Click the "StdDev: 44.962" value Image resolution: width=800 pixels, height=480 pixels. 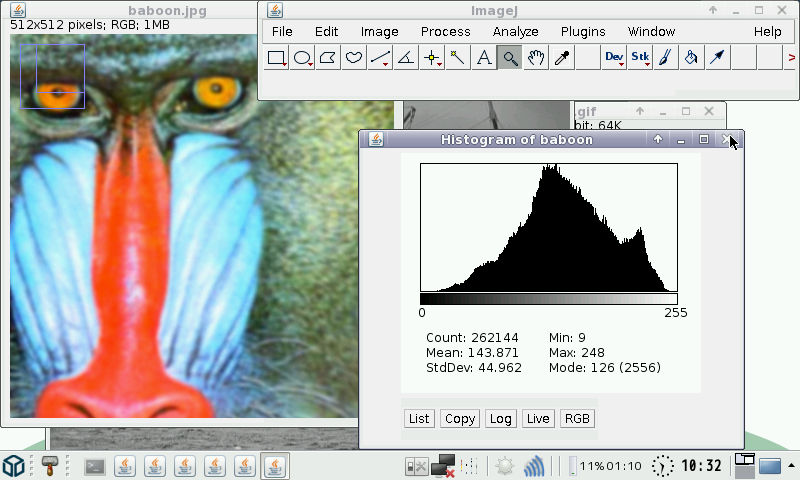[x=474, y=368]
